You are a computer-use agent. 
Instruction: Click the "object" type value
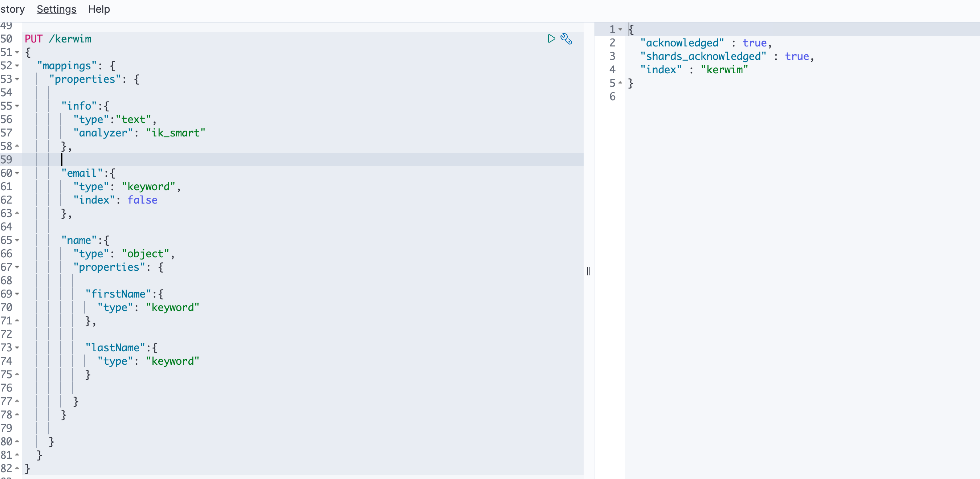click(x=145, y=254)
